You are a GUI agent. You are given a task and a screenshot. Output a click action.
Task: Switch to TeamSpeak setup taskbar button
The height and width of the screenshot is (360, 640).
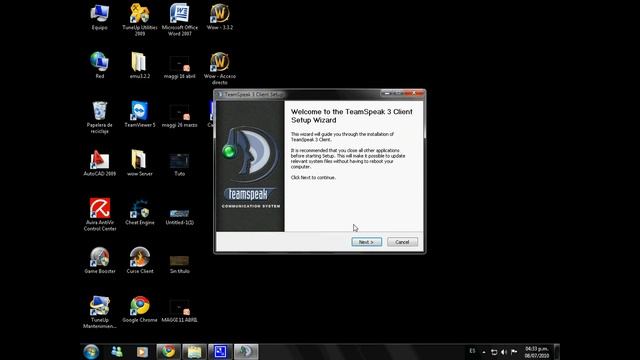click(246, 351)
